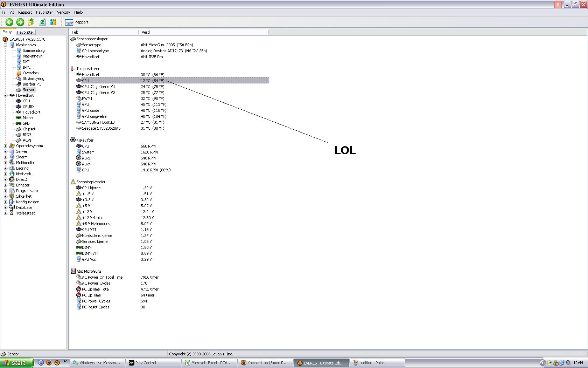The width and height of the screenshot is (588, 368).
Task: Click the Refresh toolbar icon
Action: click(x=42, y=22)
